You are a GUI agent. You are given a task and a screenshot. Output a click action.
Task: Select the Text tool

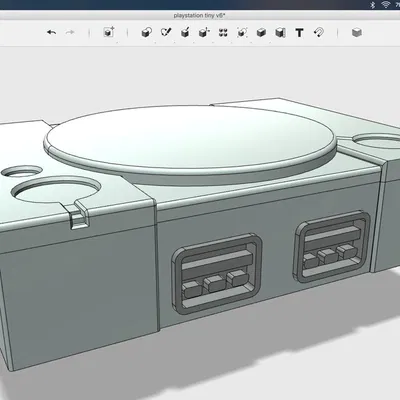tap(299, 33)
